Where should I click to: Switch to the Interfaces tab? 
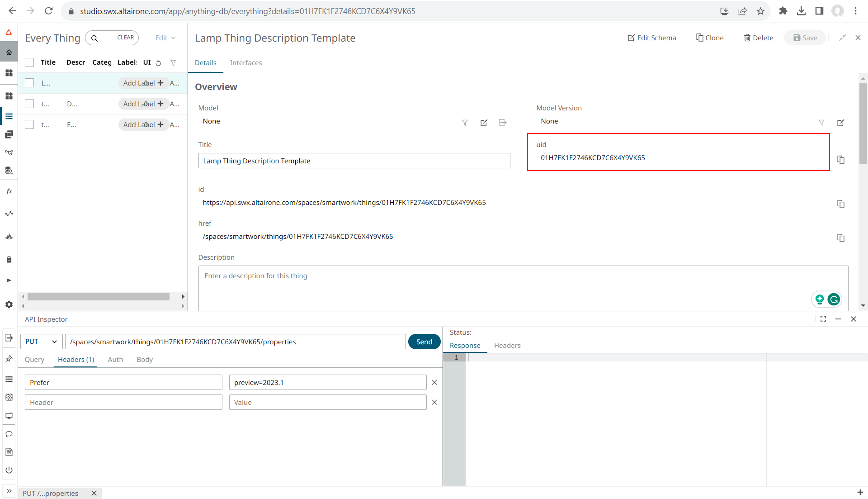245,63
